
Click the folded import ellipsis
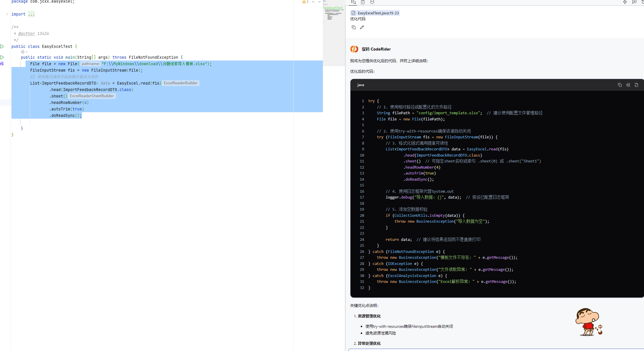pos(31,14)
